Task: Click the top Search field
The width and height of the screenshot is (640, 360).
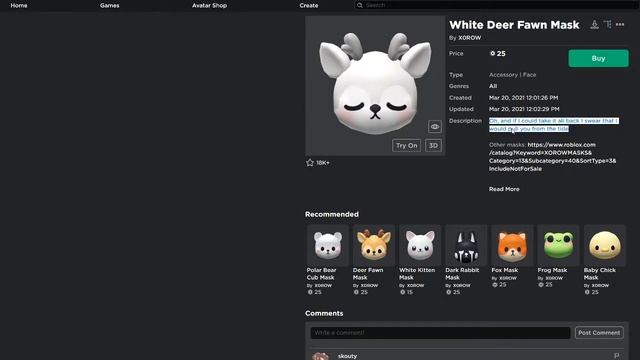Action: pyautogui.click(x=496, y=5)
